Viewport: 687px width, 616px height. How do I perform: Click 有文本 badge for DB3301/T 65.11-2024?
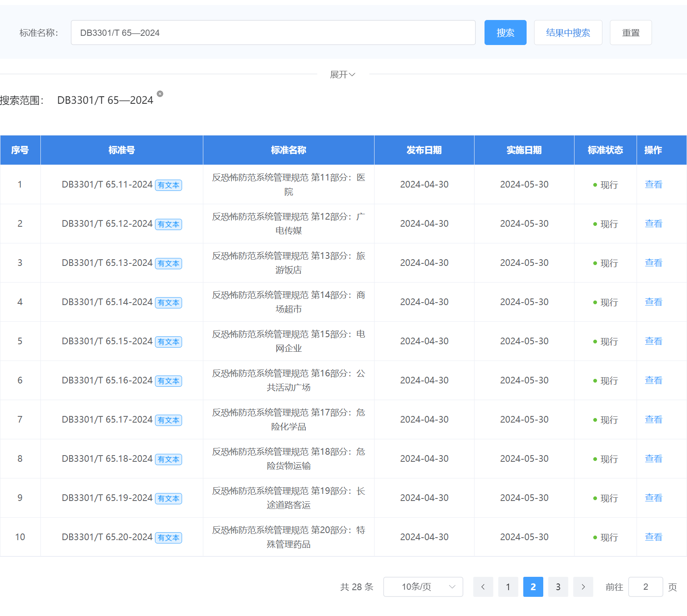168,185
